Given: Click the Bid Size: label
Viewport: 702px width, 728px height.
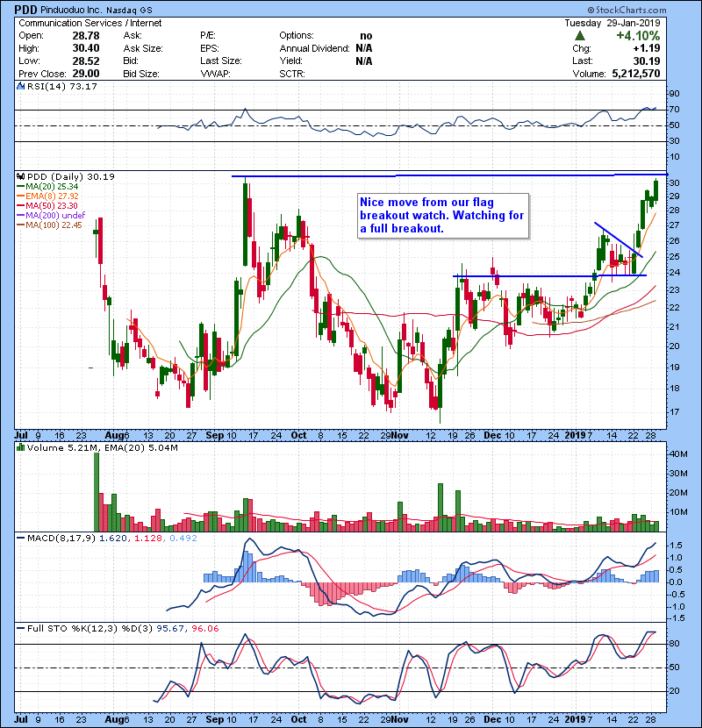Looking at the screenshot, I should coord(141,74).
